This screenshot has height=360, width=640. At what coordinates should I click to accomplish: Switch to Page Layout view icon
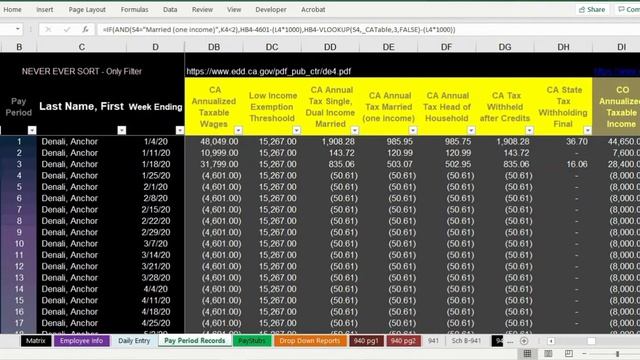548,353
